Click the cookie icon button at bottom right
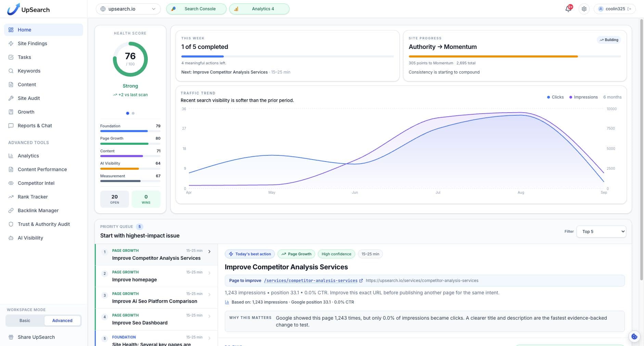 [634, 336]
